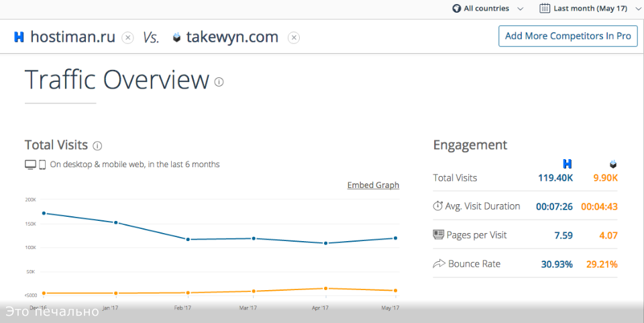Click the 4.07 pages per visit value

pyautogui.click(x=608, y=236)
